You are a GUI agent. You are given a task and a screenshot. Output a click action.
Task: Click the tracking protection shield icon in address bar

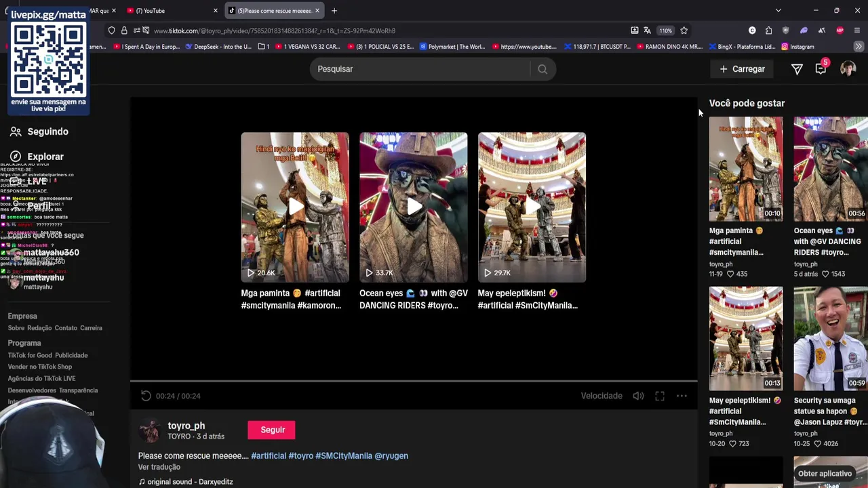pyautogui.click(x=112, y=30)
